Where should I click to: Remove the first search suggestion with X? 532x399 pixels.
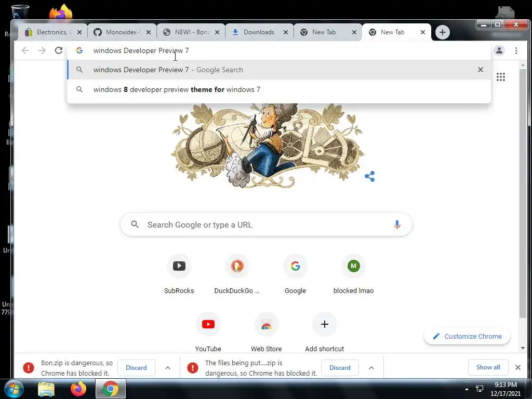pos(481,70)
